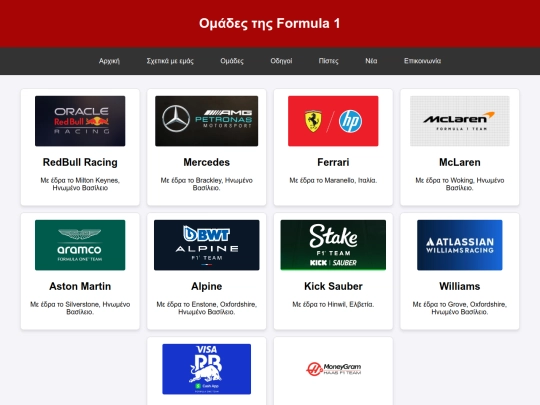Open the Νέα menu link
The image size is (540, 405).
click(x=371, y=61)
